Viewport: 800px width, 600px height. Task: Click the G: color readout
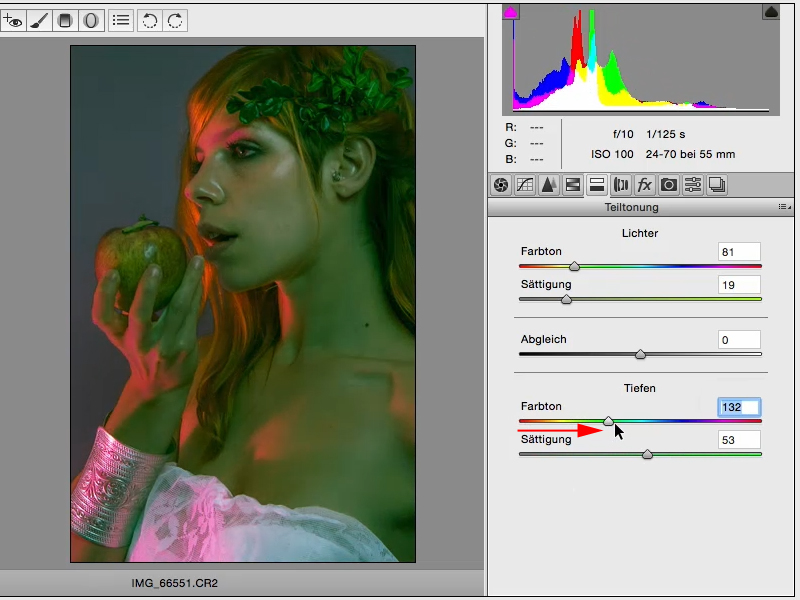point(524,143)
